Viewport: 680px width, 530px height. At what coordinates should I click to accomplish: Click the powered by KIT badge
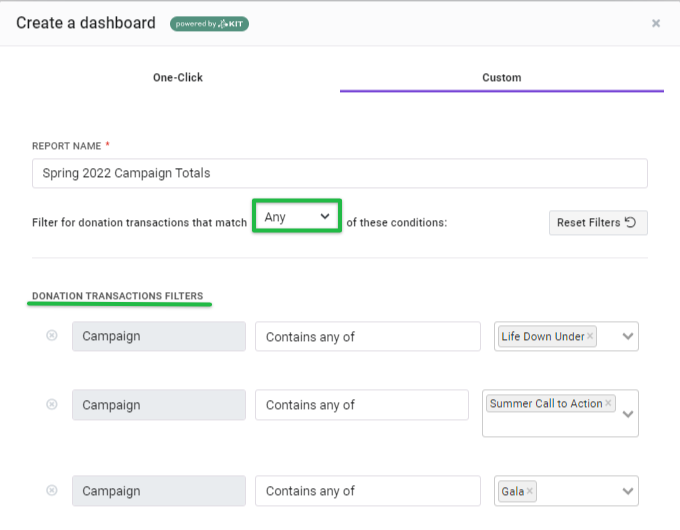coord(209,24)
